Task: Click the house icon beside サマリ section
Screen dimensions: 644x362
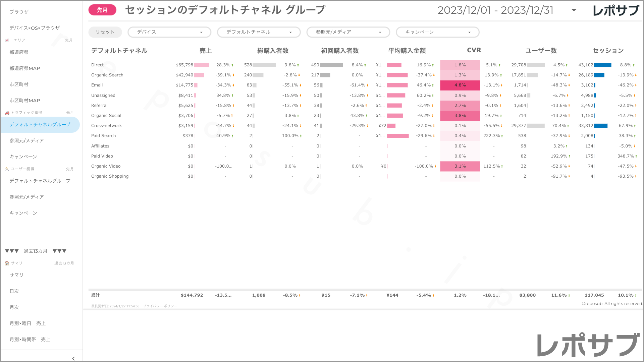Action: (7, 263)
